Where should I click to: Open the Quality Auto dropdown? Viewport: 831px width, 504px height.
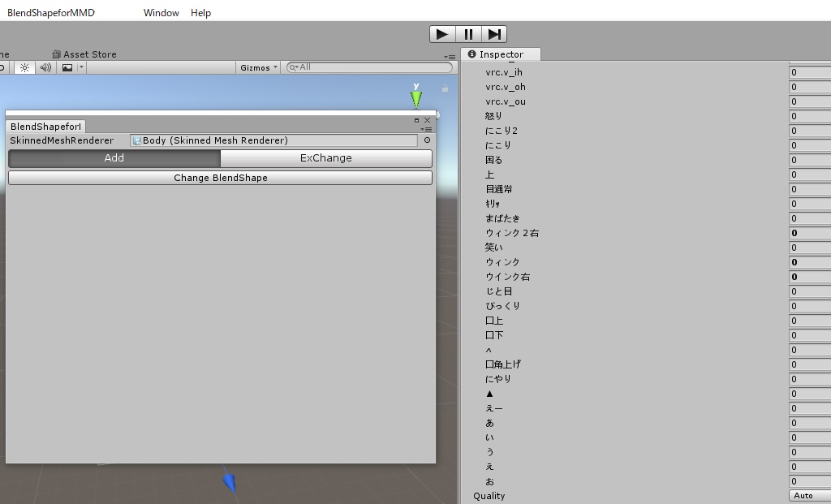tap(810, 496)
